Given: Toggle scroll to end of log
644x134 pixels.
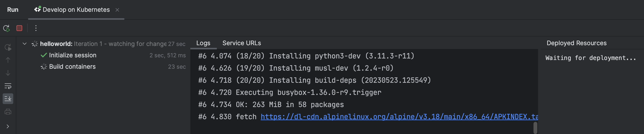Looking at the screenshot, I should (8, 99).
